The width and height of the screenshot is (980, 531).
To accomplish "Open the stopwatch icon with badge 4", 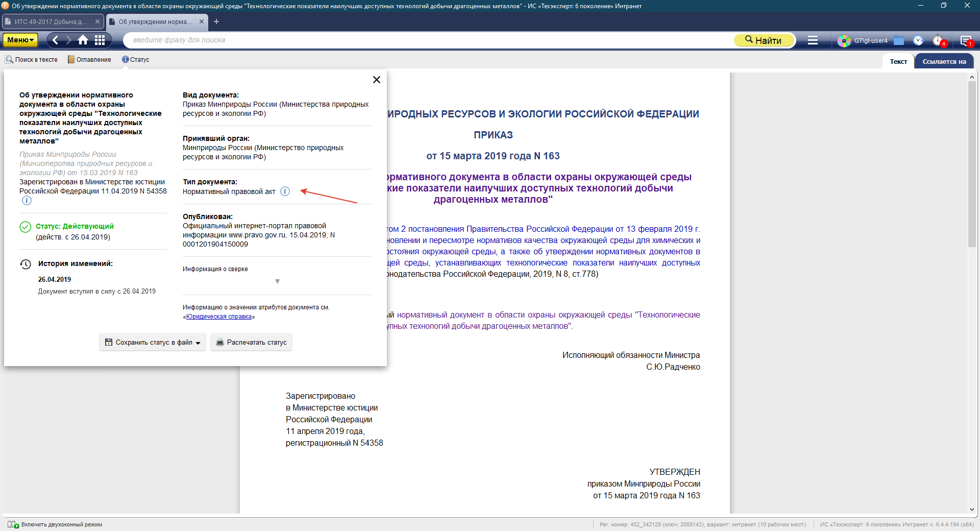I will (938, 40).
